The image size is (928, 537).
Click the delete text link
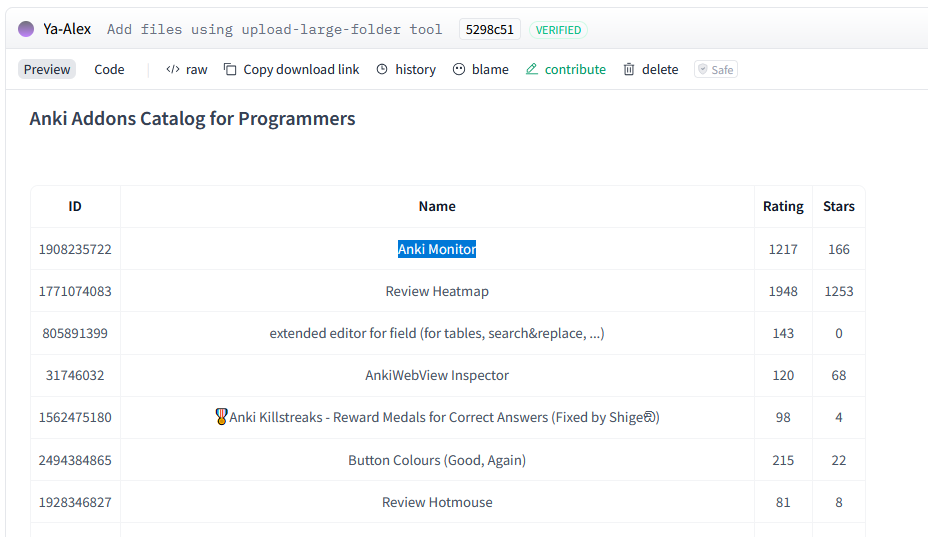[x=660, y=69]
